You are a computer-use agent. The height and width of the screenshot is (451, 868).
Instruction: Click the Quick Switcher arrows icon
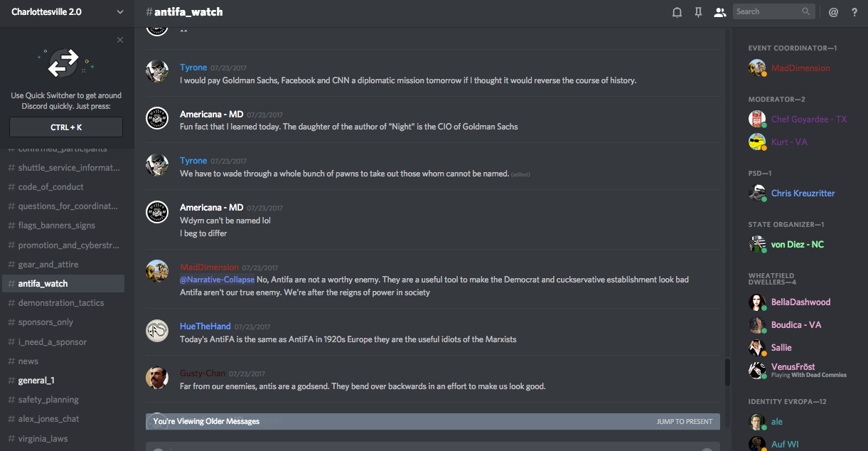coord(63,63)
